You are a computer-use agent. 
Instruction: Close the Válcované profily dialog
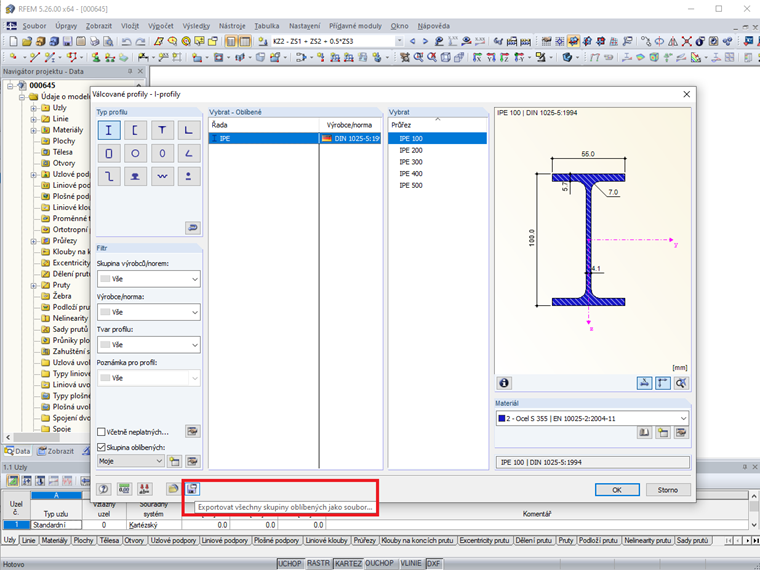coord(686,95)
